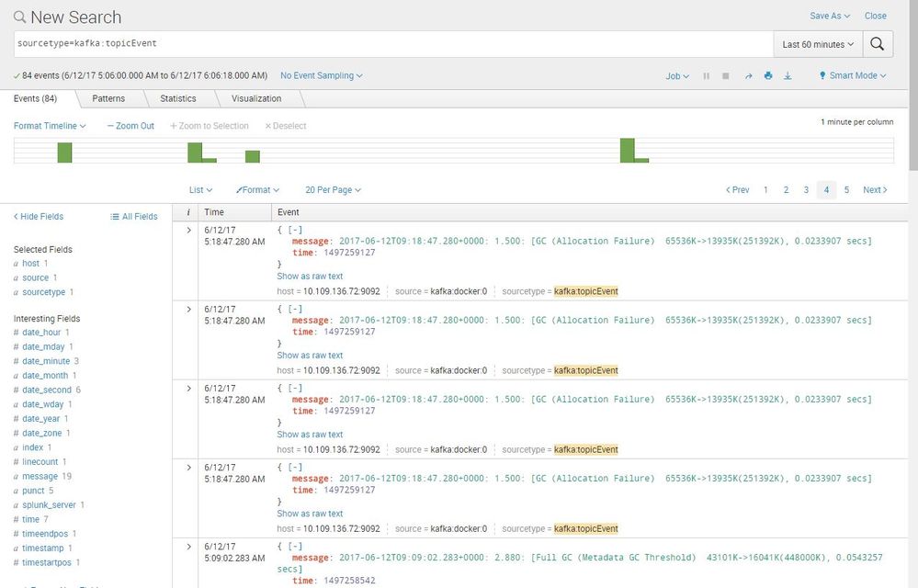
Task: Switch to the Visualization tab
Action: tap(256, 98)
